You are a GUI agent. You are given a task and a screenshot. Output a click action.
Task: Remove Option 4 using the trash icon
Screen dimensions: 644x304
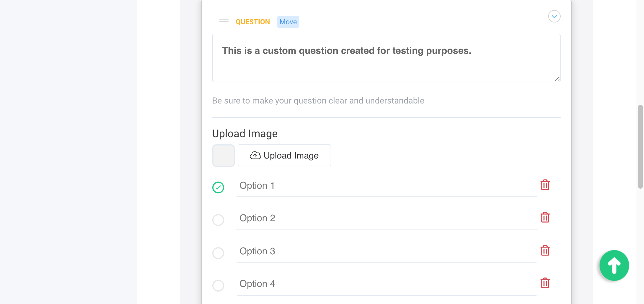pyautogui.click(x=545, y=283)
